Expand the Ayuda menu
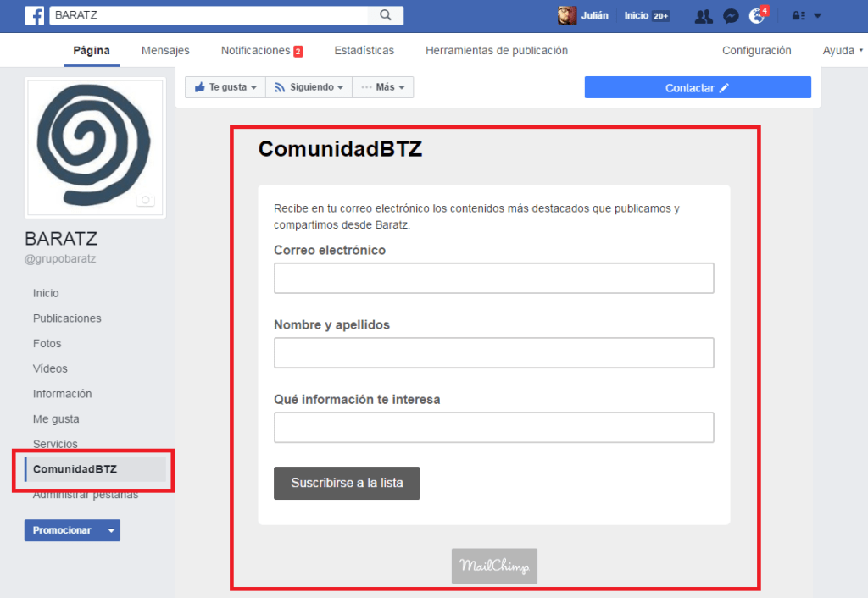 point(843,50)
